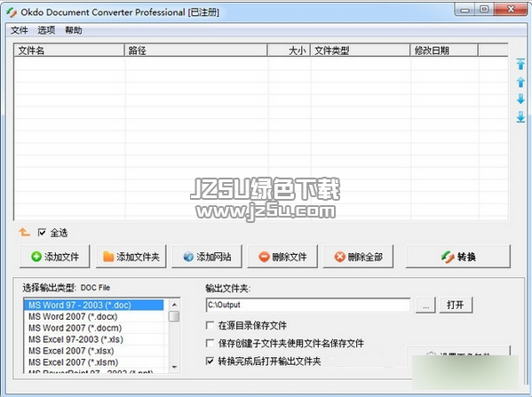Move selected file to bottom of list

pos(520,116)
